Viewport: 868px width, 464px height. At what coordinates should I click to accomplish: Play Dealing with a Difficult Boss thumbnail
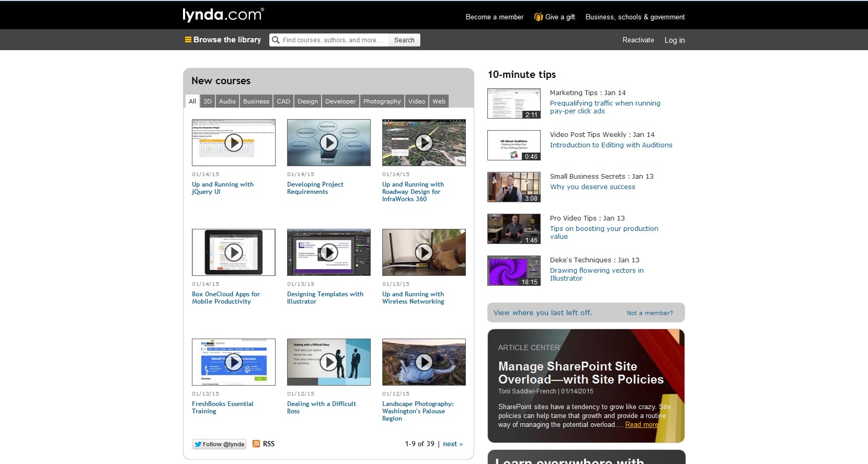pyautogui.click(x=329, y=362)
